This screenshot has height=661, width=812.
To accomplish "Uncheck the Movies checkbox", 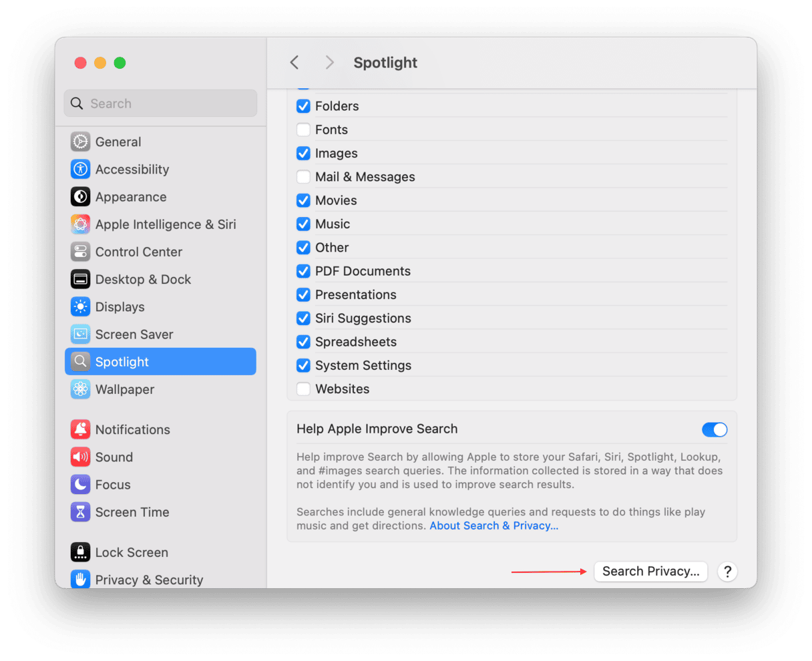I will pyautogui.click(x=303, y=200).
